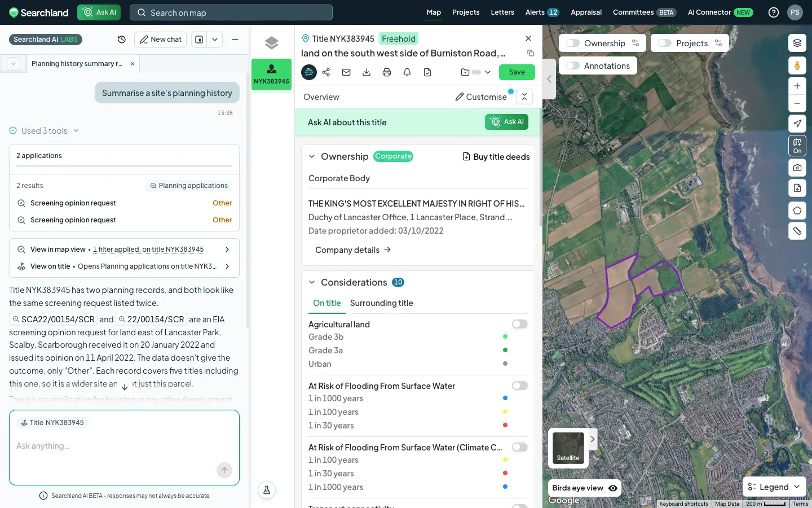Viewport: 812px width, 508px height.
Task: Toggle the Ownership map layer switch
Action: tap(573, 43)
